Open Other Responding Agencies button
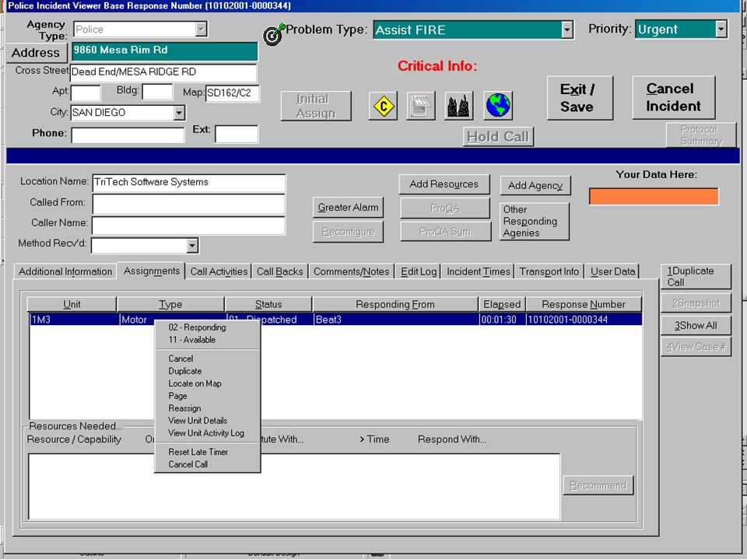The height and width of the screenshot is (560, 747). click(x=534, y=222)
